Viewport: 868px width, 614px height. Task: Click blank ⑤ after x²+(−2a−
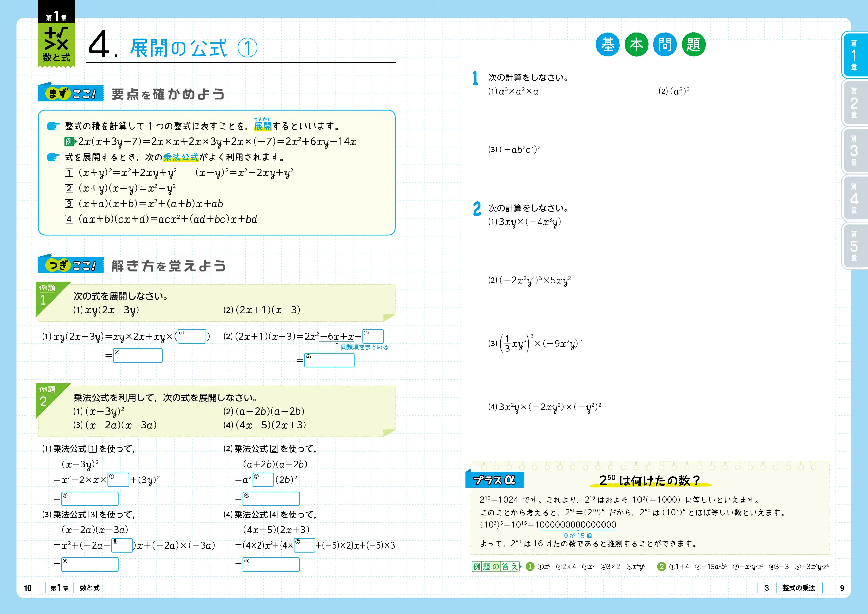tap(122, 545)
